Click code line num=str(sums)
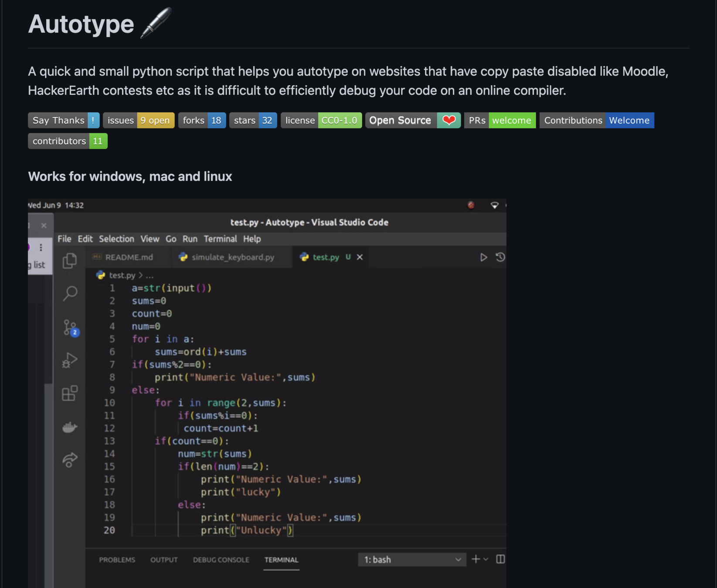The height and width of the screenshot is (588, 717). click(215, 454)
